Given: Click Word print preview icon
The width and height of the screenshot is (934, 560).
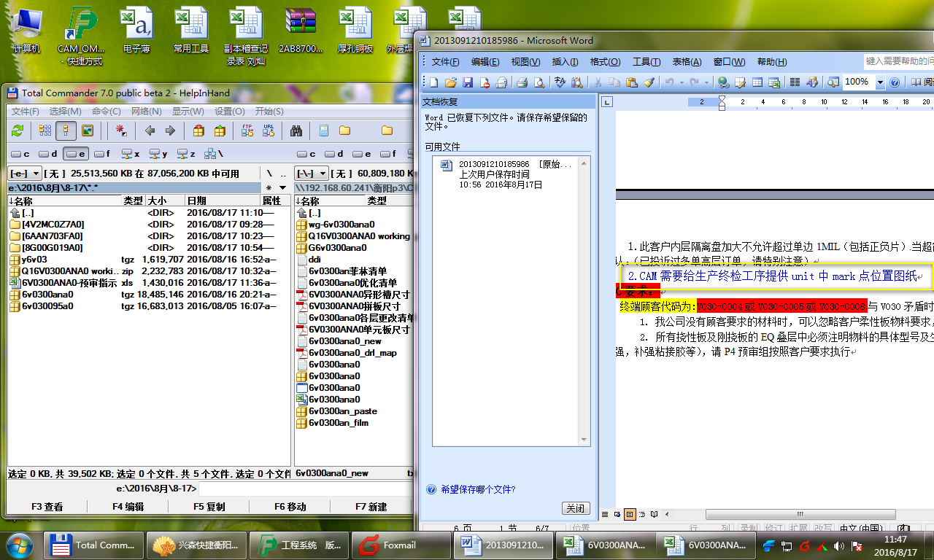Looking at the screenshot, I should (x=539, y=82).
